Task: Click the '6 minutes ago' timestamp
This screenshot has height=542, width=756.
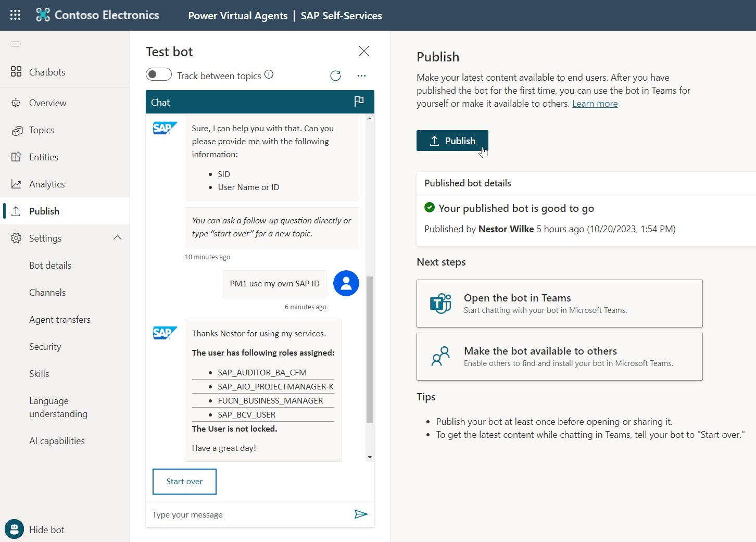Action: pyautogui.click(x=306, y=307)
